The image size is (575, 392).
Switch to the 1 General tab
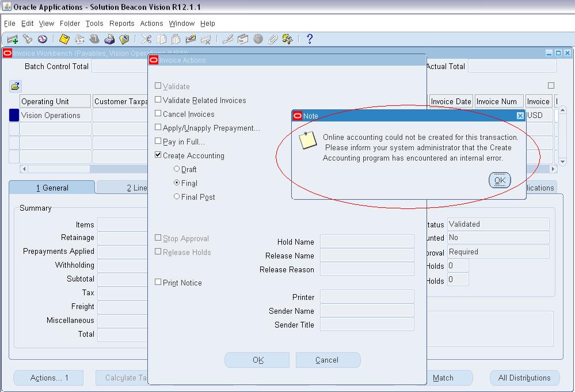coord(52,188)
